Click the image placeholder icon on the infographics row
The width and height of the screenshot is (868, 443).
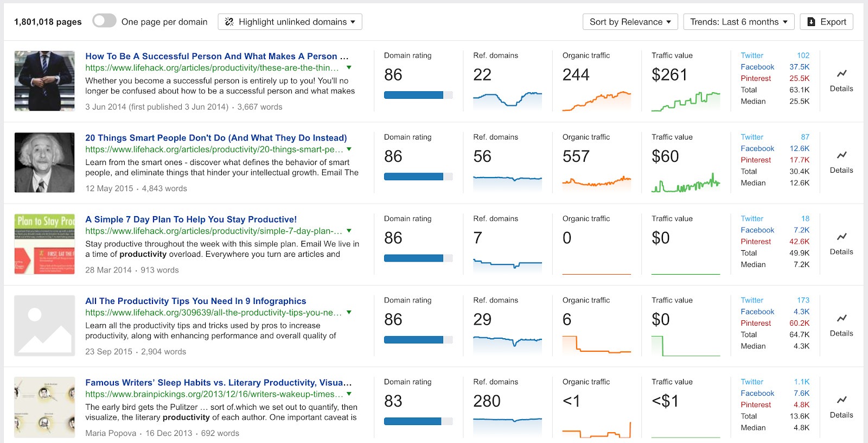coord(44,325)
